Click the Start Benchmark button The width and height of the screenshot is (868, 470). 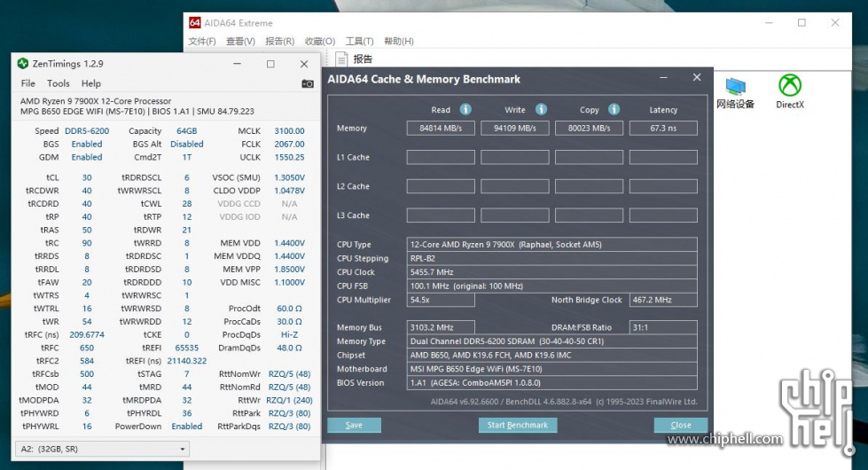coord(518,425)
